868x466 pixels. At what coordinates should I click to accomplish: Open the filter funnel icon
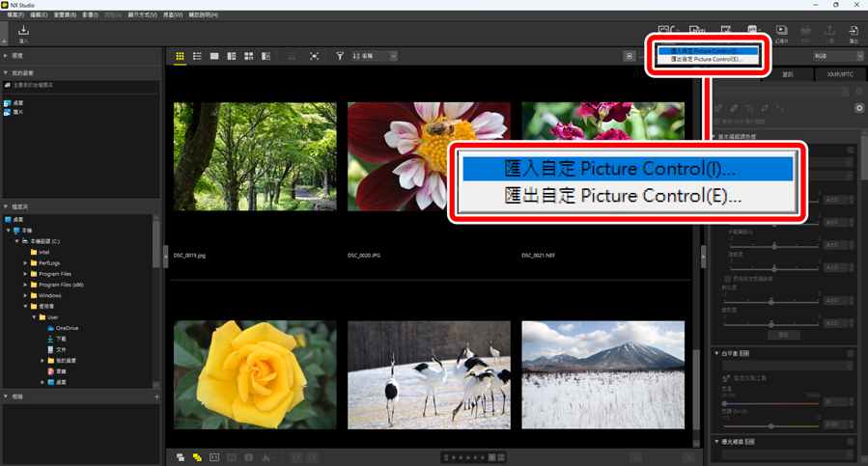tap(340, 57)
